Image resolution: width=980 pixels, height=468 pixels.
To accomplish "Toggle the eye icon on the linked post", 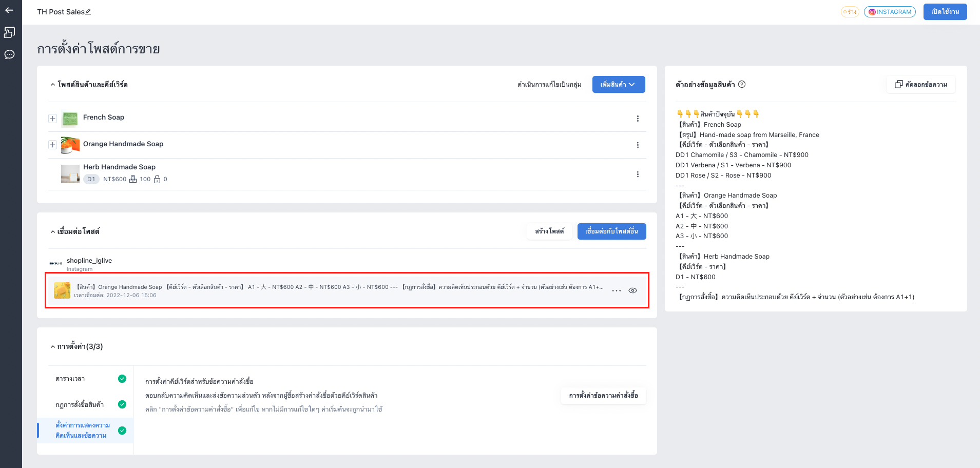I will point(633,290).
